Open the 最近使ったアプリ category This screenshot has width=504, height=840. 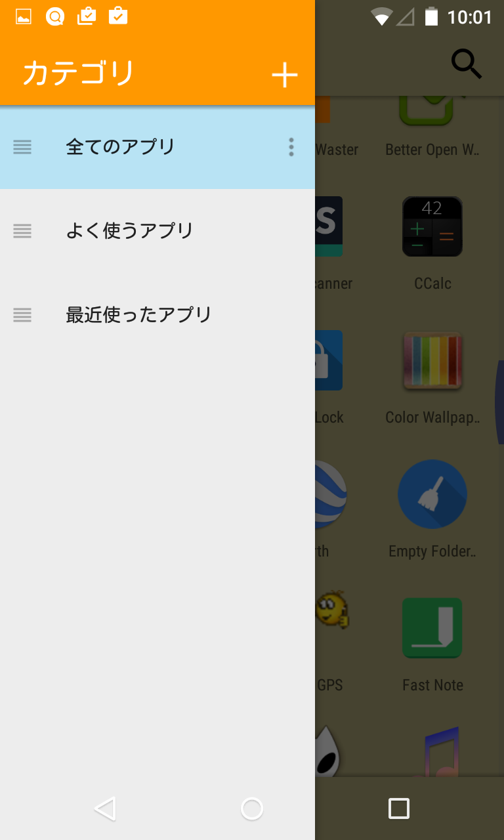pos(157,315)
